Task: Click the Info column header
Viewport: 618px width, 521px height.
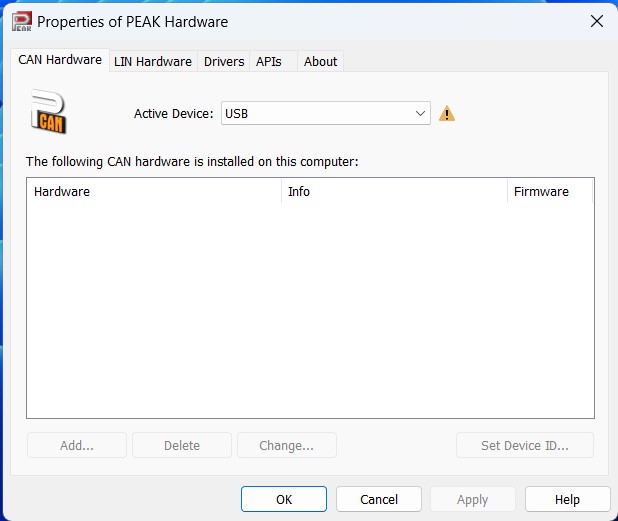Action: coord(395,192)
